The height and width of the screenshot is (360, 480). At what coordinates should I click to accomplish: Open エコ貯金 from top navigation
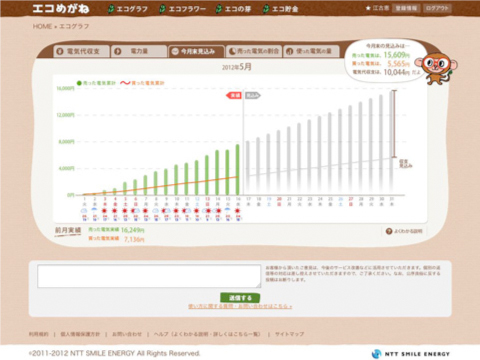[281, 9]
